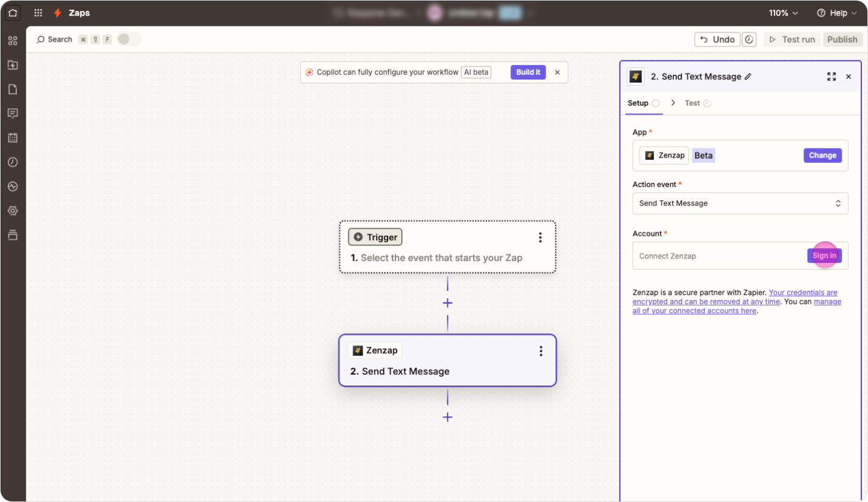Screen dimensions: 868x502
Task: Open the Action event dropdown
Action: (x=740, y=203)
